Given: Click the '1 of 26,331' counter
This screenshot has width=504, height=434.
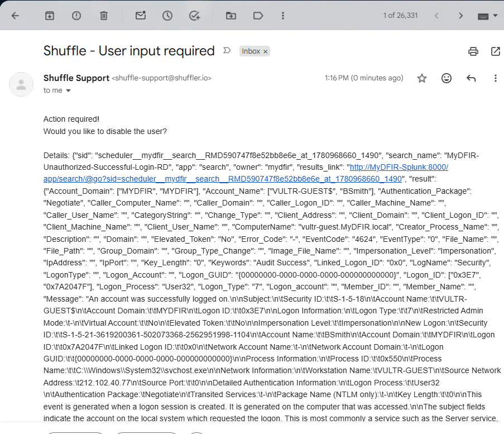Looking at the screenshot, I should [x=400, y=16].
